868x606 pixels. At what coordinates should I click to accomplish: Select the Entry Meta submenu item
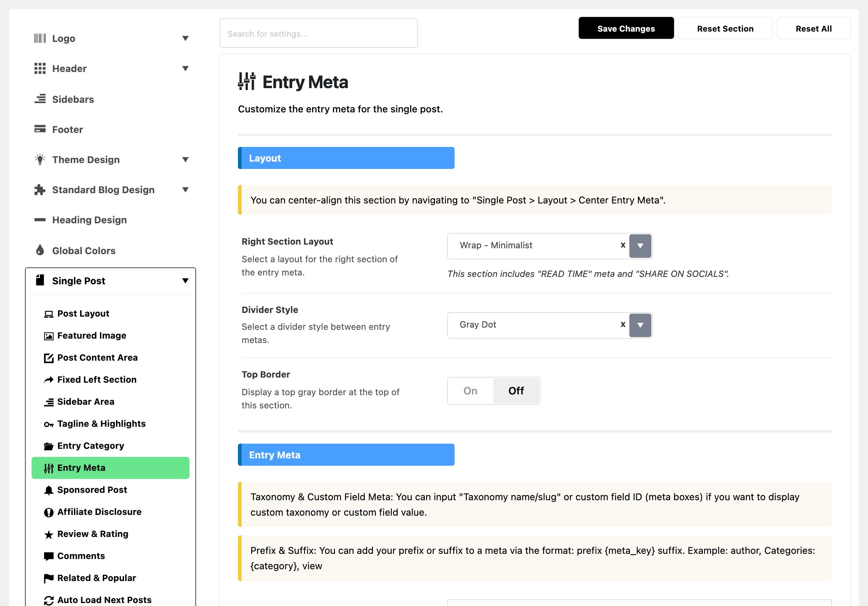click(x=111, y=468)
